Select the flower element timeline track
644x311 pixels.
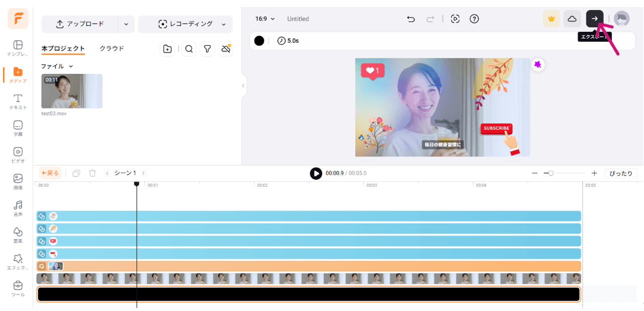click(x=309, y=216)
